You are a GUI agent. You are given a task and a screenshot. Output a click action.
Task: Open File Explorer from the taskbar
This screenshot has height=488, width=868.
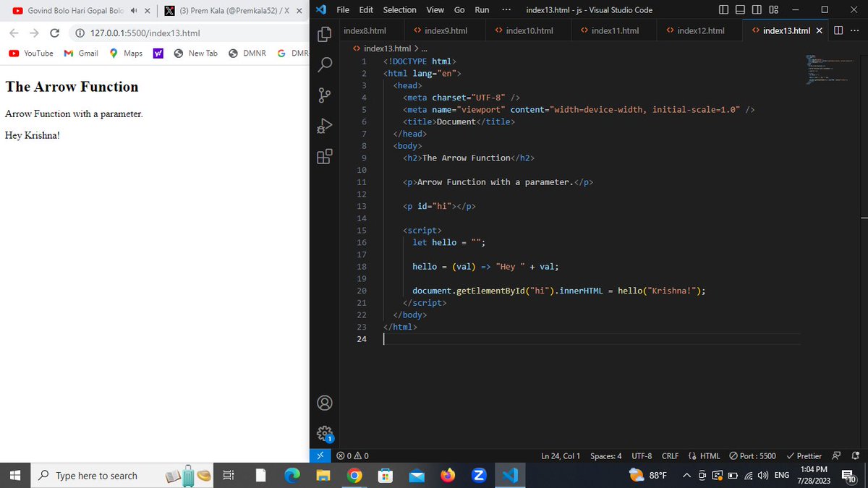(323, 475)
